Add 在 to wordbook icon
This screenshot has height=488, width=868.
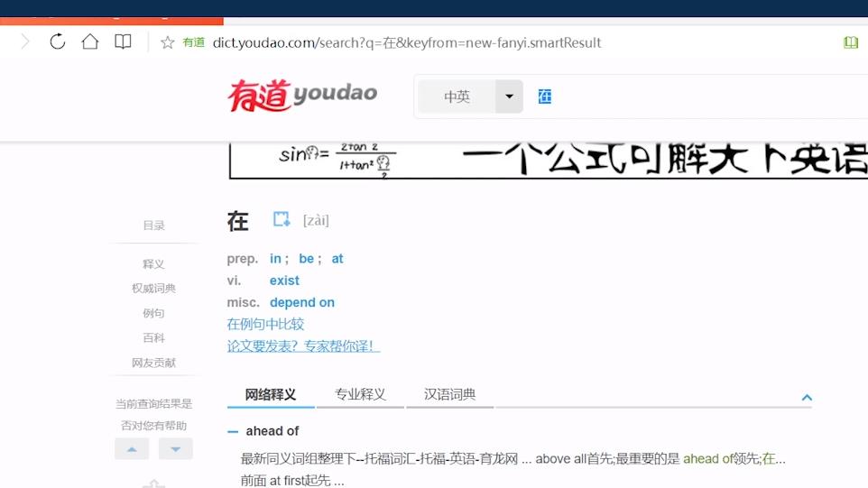(x=282, y=219)
